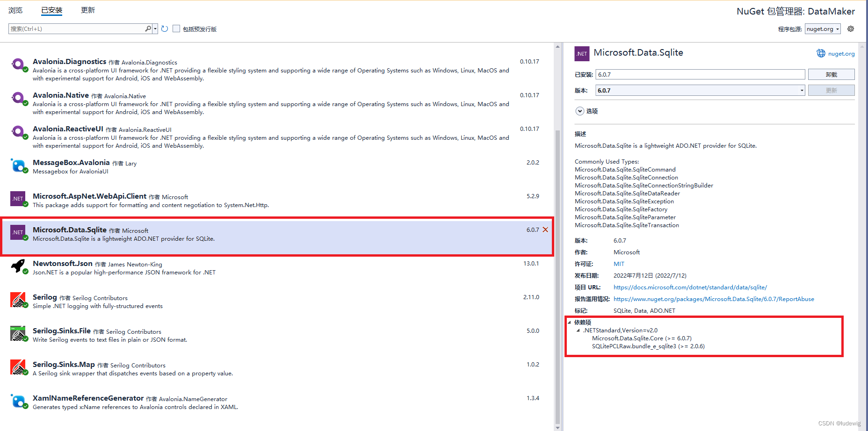Viewport: 868px width, 431px height.
Task: Select the XamlNameReferenceGenerator package title
Action: point(88,398)
